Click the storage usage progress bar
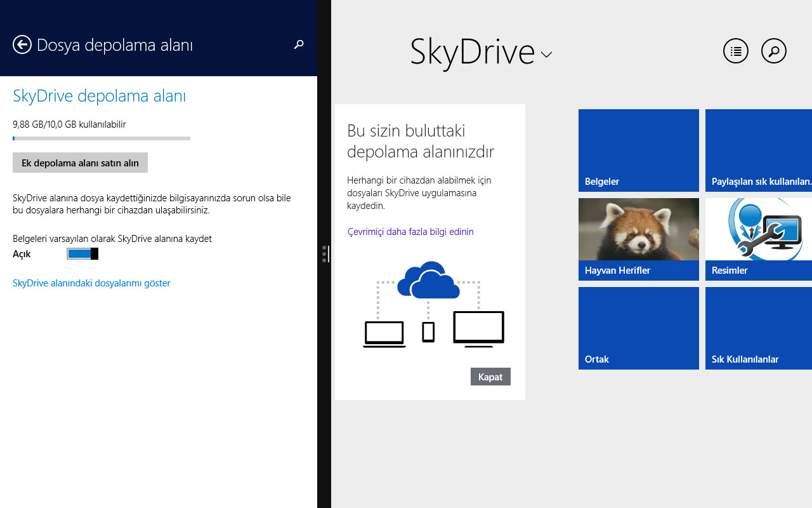 pos(101,138)
